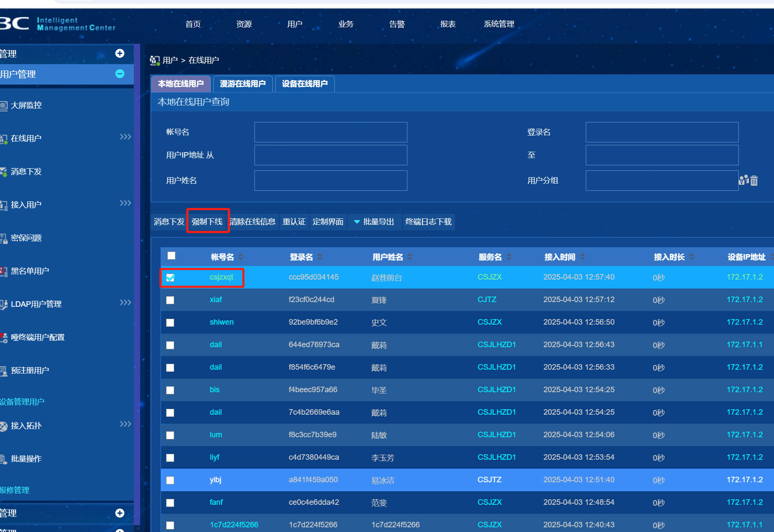Open the 业务 menu in top navigation
This screenshot has height=532, width=774.
[x=346, y=24]
